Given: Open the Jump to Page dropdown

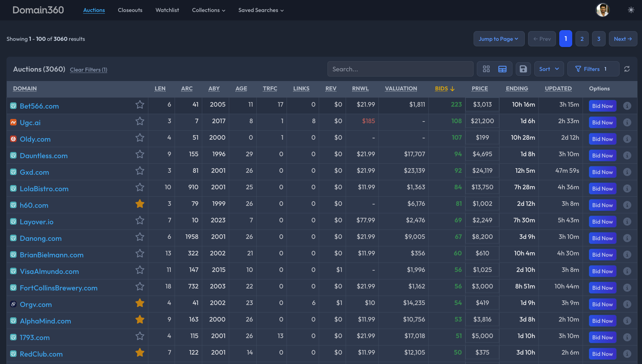Looking at the screenshot, I should click(x=499, y=39).
